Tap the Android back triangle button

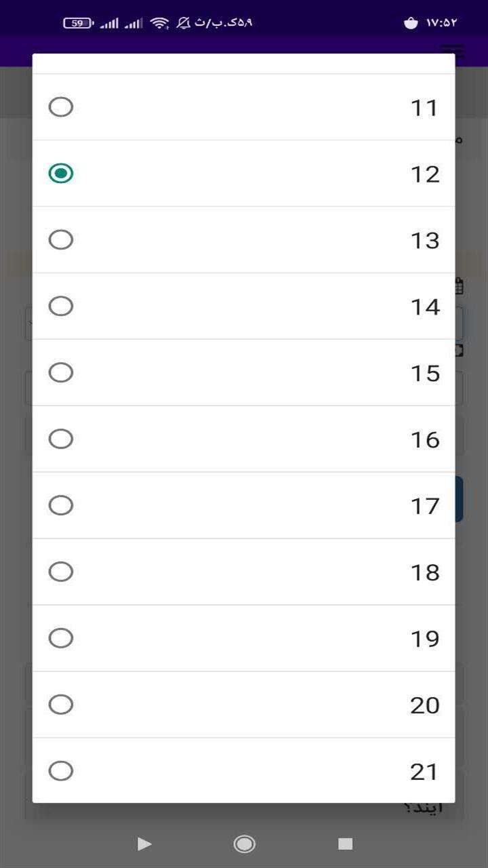click(144, 844)
